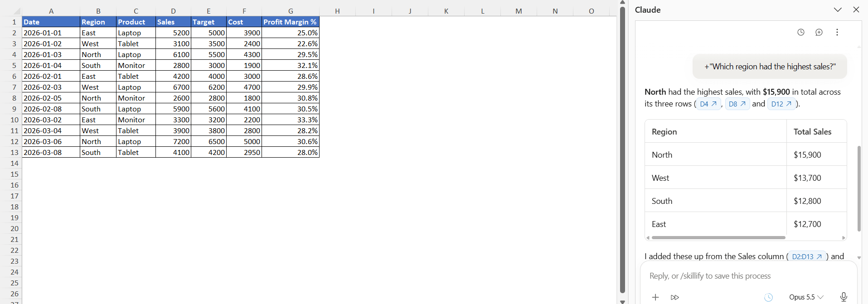This screenshot has width=868, height=304.
Task: Select column K header
Action: 446,11
